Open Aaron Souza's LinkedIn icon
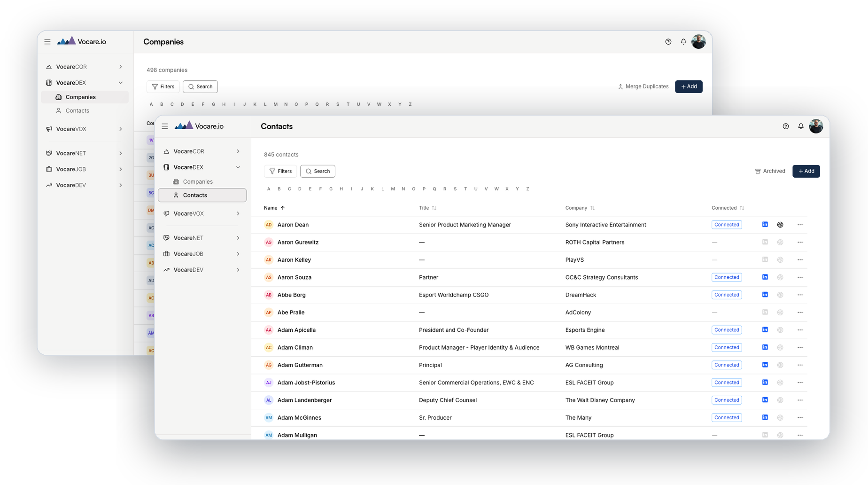Image resolution: width=868 pixels, height=485 pixels. 765,277
